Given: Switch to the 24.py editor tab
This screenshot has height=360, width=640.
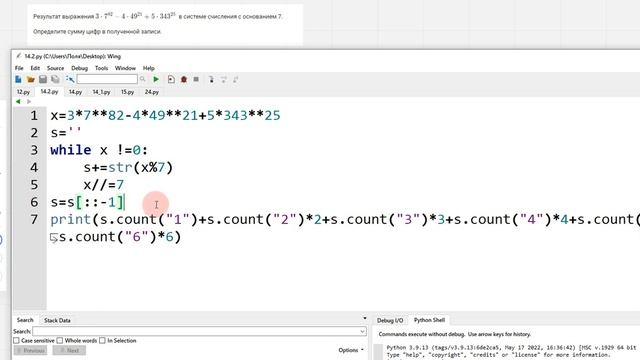Looking at the screenshot, I should point(151,92).
